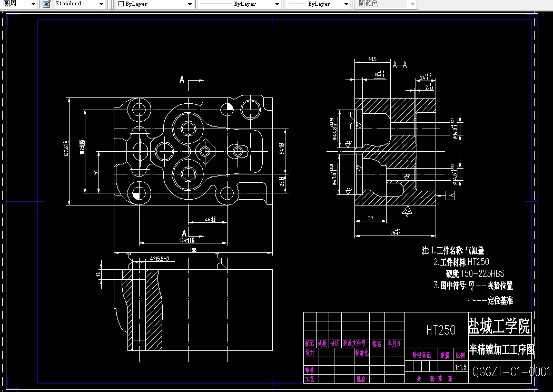The height and width of the screenshot is (392, 553).
Task: Select note line 2.工件材料 HT250
Action: coord(461,262)
